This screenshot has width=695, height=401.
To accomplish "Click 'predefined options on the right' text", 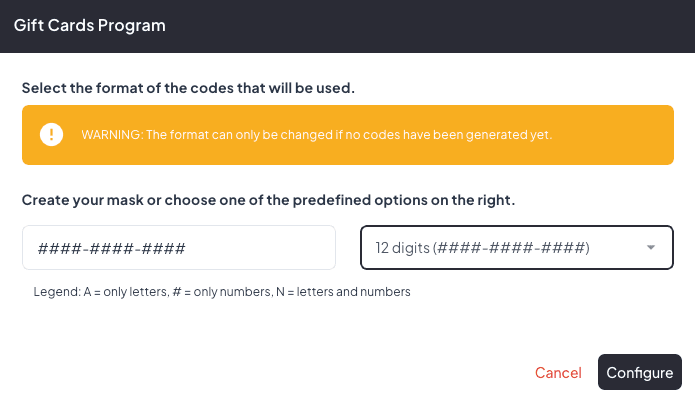I will (x=415, y=200).
